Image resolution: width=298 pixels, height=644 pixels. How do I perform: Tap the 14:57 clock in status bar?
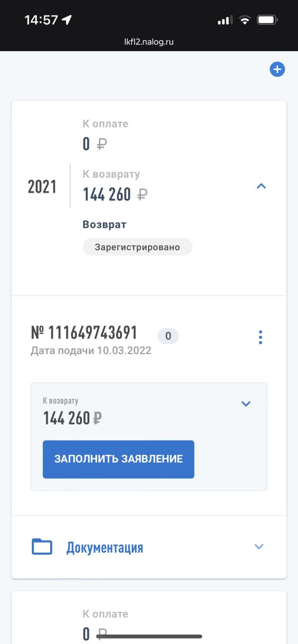[x=41, y=20]
